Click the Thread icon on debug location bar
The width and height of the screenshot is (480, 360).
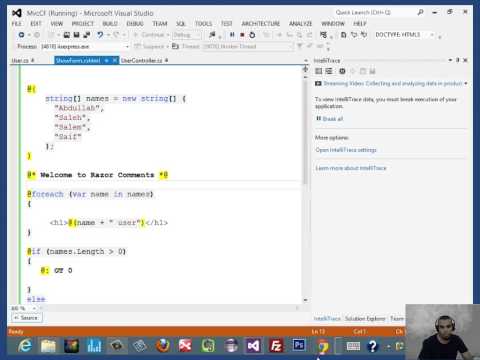(175, 46)
